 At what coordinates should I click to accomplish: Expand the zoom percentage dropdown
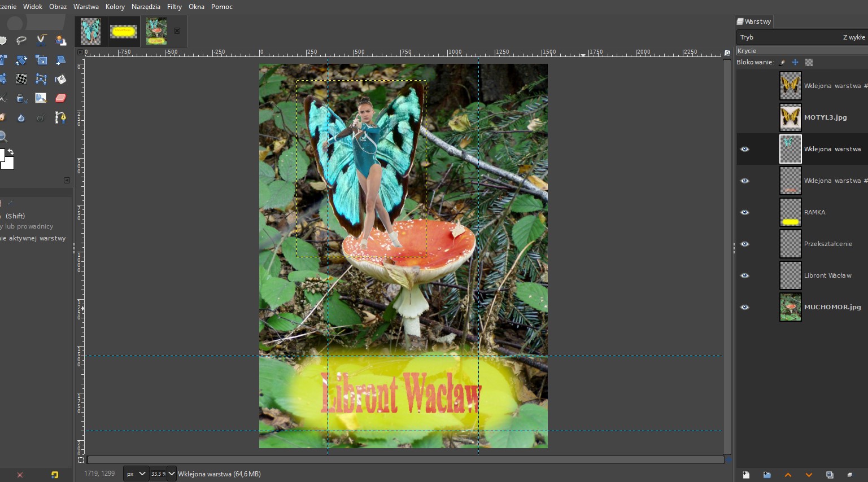[x=172, y=474]
